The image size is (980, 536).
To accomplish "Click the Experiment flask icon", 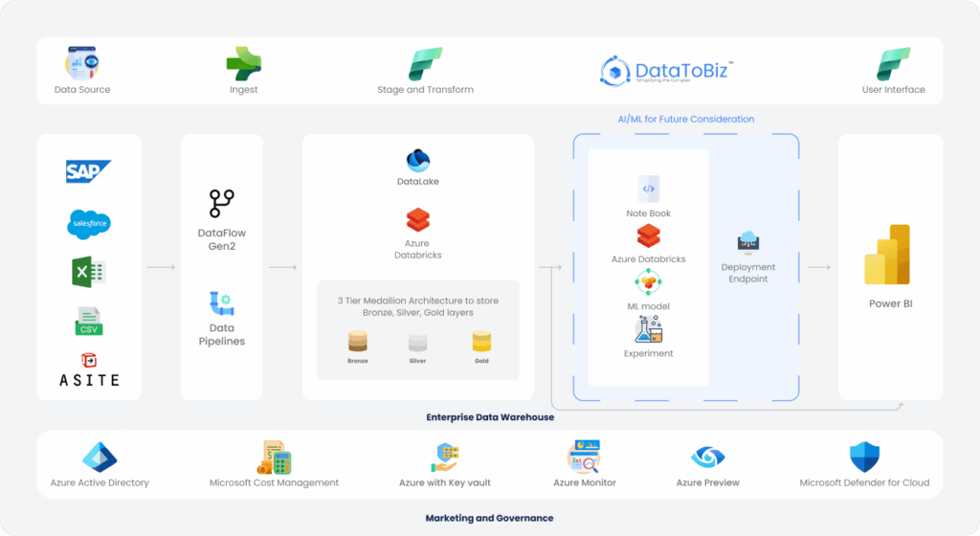I will [648, 329].
